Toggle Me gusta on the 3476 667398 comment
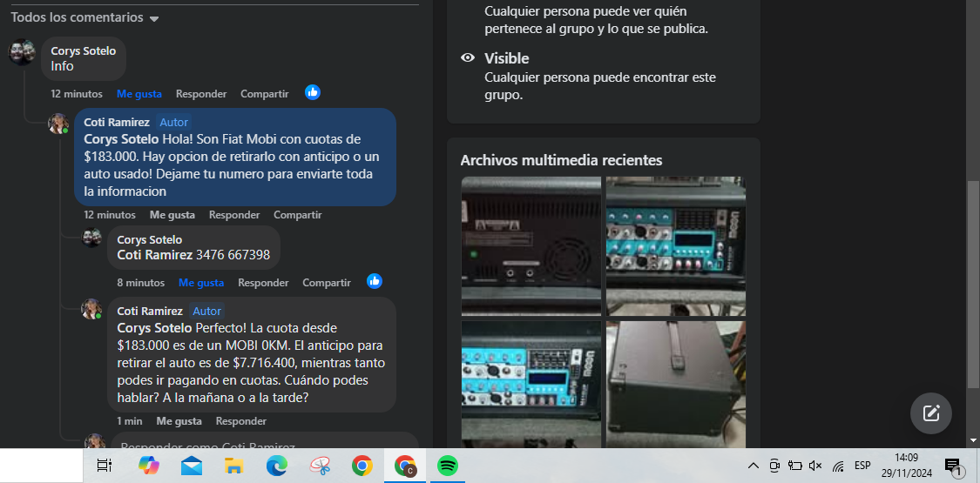The image size is (980, 483). click(201, 283)
